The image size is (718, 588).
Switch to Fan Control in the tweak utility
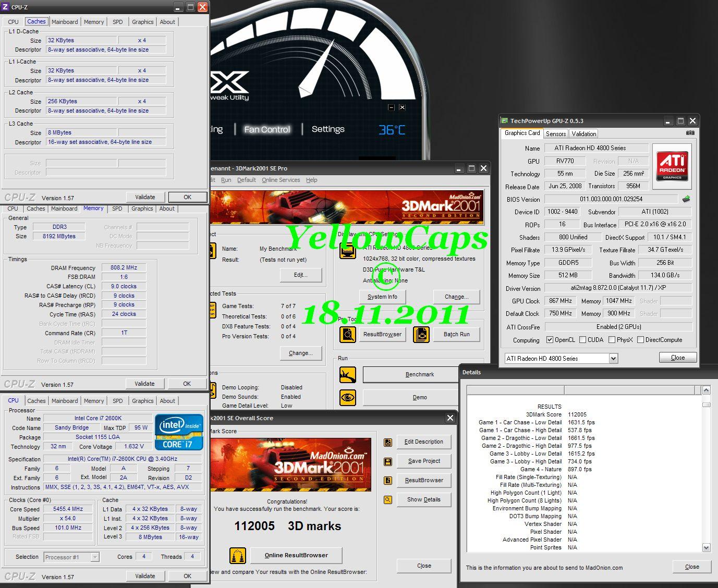pos(267,129)
